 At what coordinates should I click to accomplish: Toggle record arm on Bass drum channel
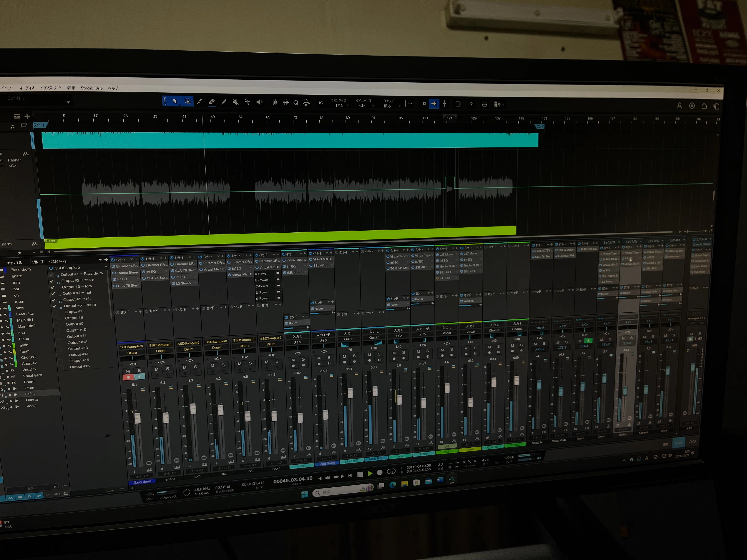click(128, 377)
